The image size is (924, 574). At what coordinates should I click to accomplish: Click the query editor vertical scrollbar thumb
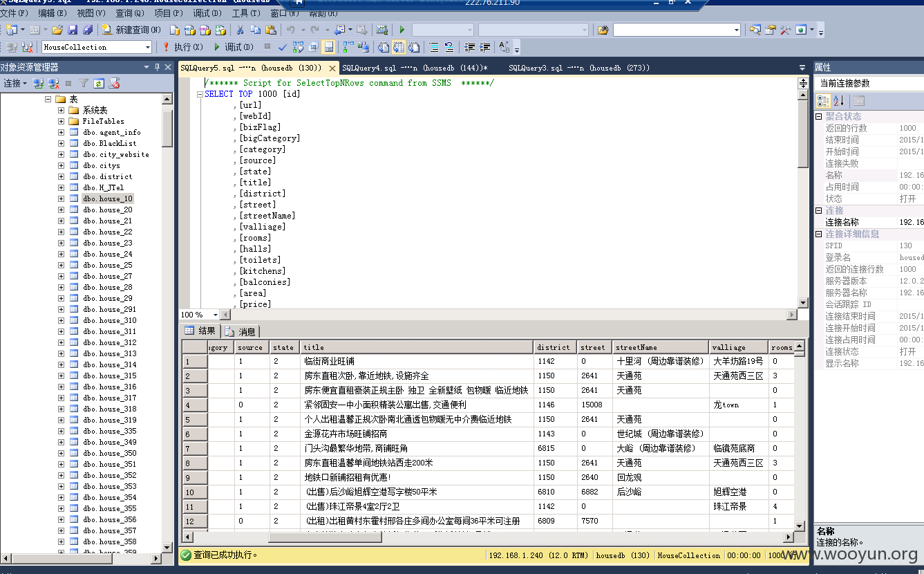[802, 133]
